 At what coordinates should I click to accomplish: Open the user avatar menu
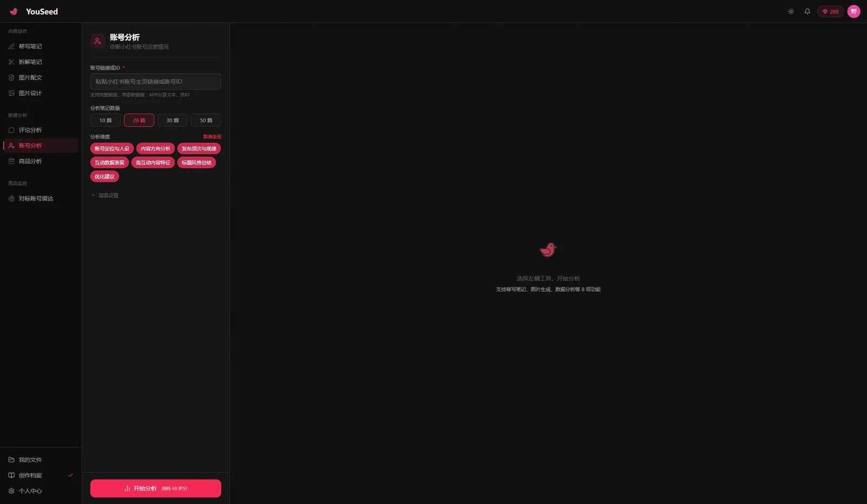coord(853,11)
